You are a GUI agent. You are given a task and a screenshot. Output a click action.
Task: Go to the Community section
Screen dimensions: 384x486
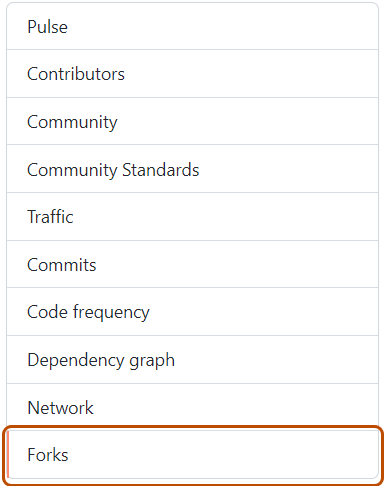(x=192, y=121)
